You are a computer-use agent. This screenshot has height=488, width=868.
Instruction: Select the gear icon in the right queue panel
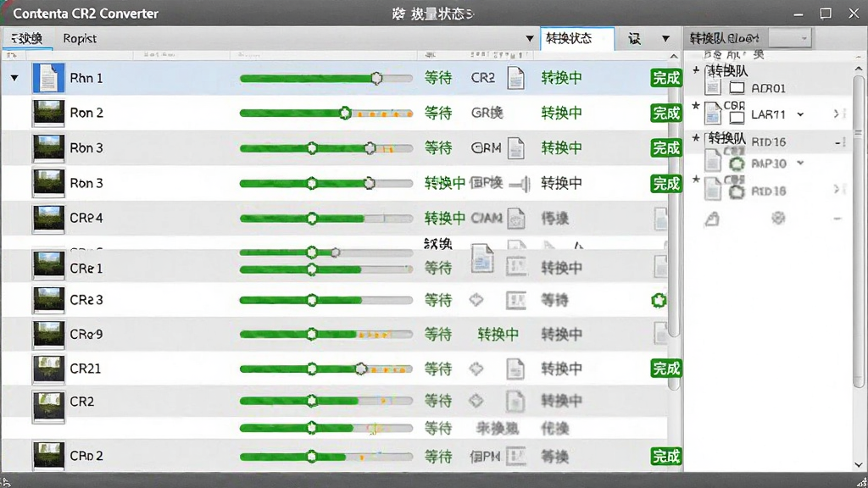tap(778, 218)
